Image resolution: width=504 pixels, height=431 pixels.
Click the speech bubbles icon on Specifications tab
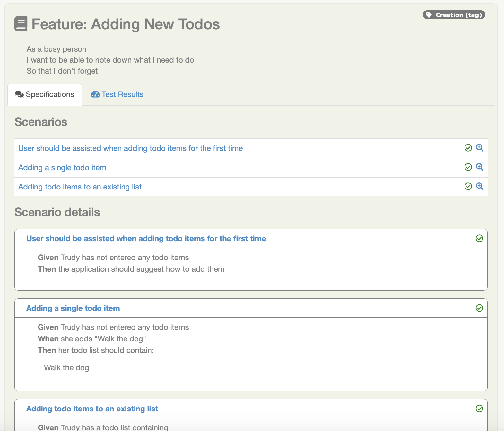coord(19,94)
